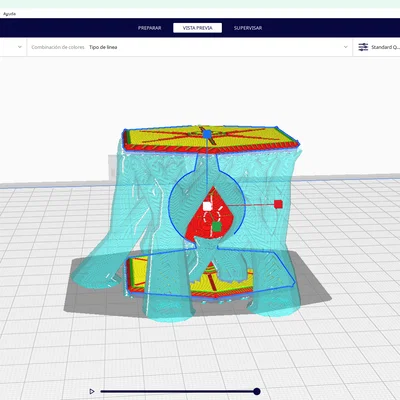Click the blue Z-axis move handle
This screenshot has height=400, width=400.
pyautogui.click(x=207, y=134)
